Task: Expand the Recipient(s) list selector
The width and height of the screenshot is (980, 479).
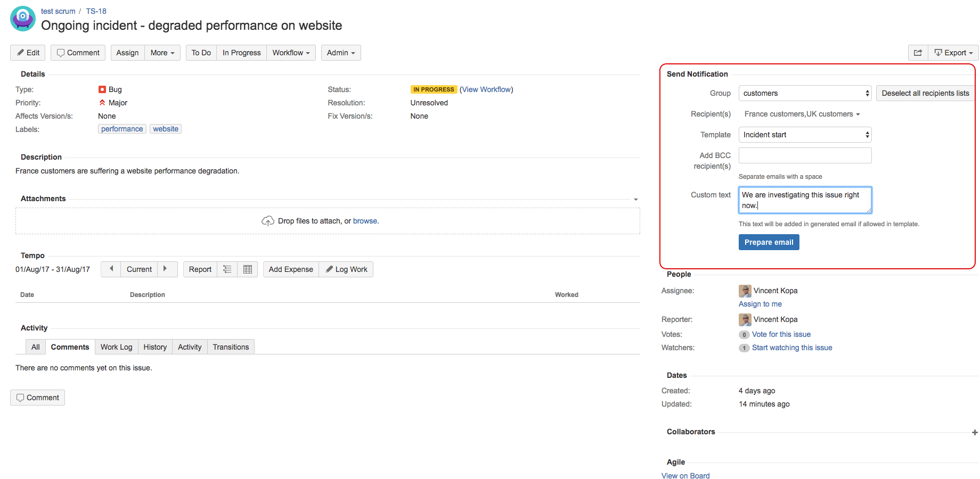Action: [x=802, y=114]
